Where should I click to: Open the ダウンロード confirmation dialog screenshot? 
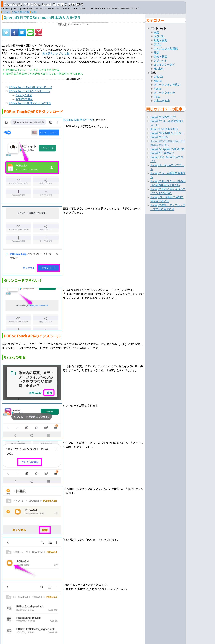[x=32, y=241]
